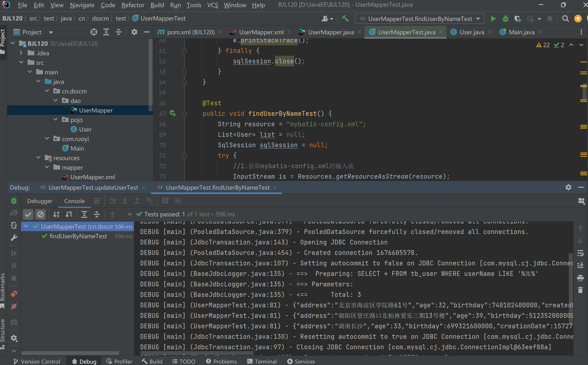Open editor tabs overflow three-dot menu

[x=581, y=32]
